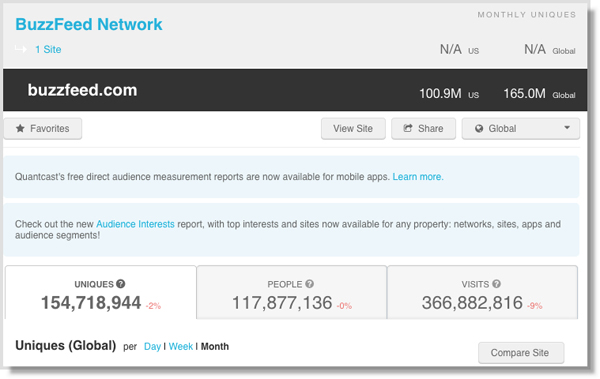The height and width of the screenshot is (379, 600).
Task: Select the Month time period
Action: point(215,346)
